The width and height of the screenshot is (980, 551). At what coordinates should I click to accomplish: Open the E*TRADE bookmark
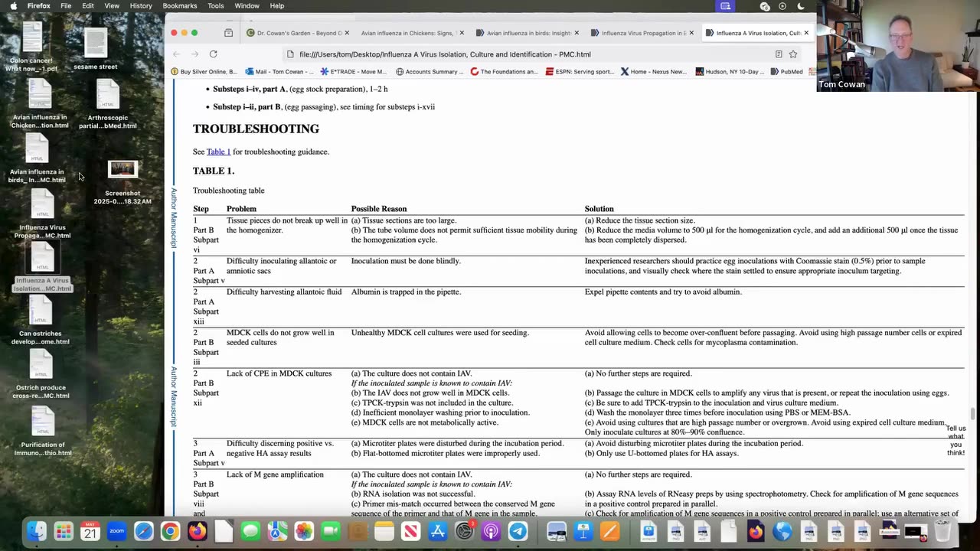tap(354, 72)
